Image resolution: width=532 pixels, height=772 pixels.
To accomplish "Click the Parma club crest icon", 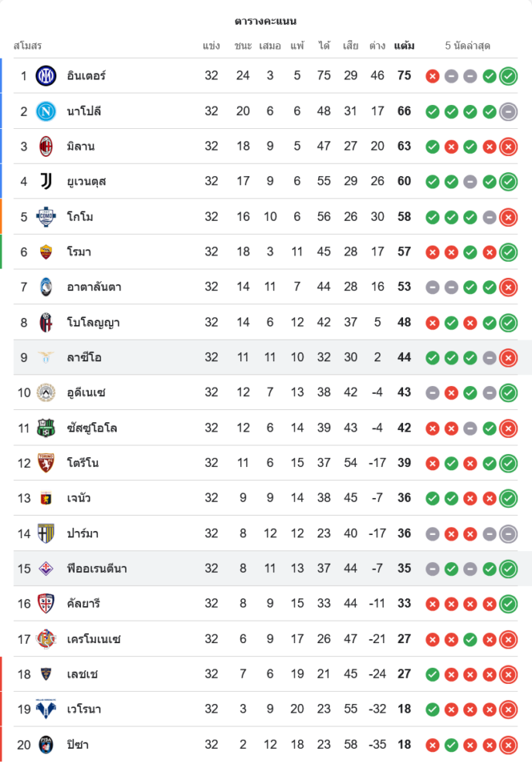I will pyautogui.click(x=46, y=533).
